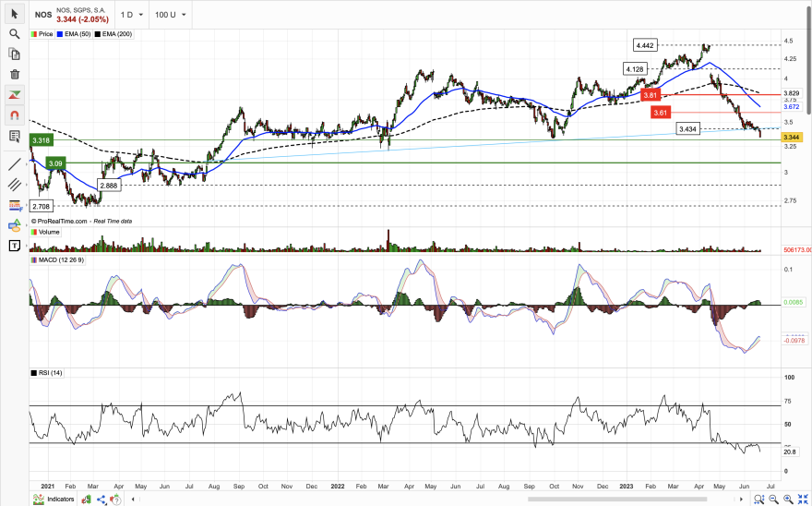
Task: Toggle the red magnet snap tool
Action: (14, 115)
